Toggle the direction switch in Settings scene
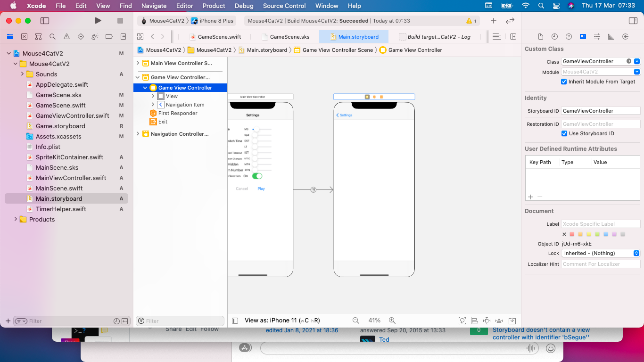 click(257, 176)
